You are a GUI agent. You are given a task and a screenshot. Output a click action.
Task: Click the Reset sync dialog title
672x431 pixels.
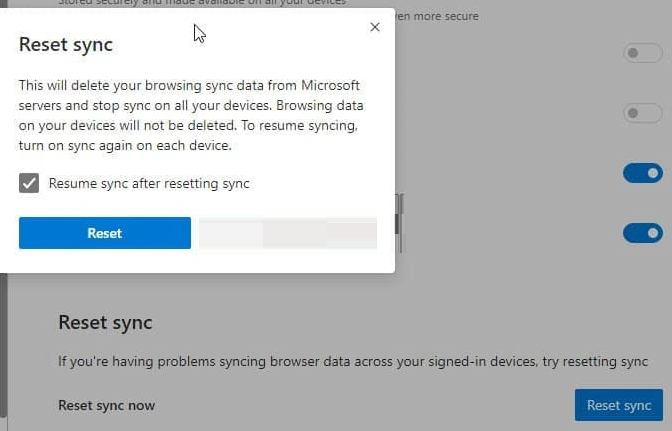pyautogui.click(x=66, y=44)
